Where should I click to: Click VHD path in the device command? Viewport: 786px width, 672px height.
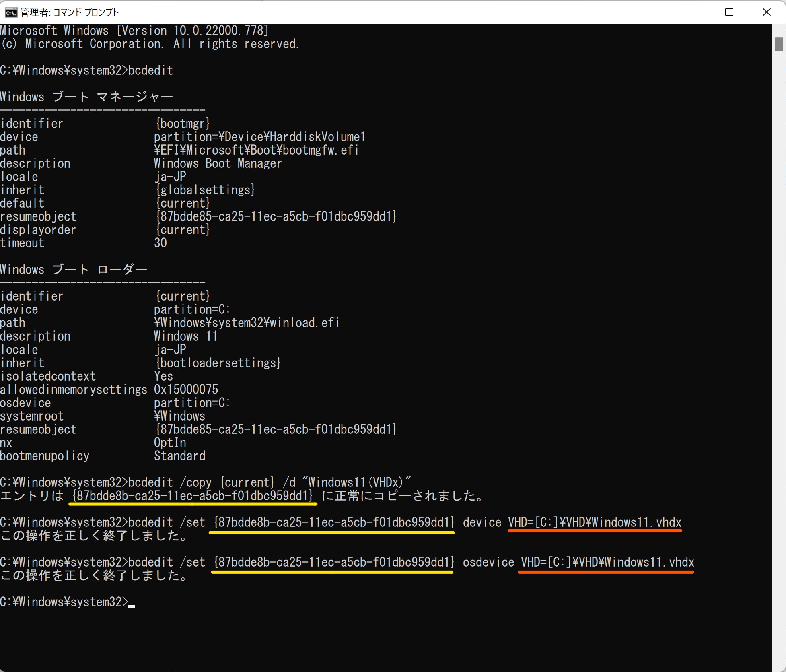595,522
